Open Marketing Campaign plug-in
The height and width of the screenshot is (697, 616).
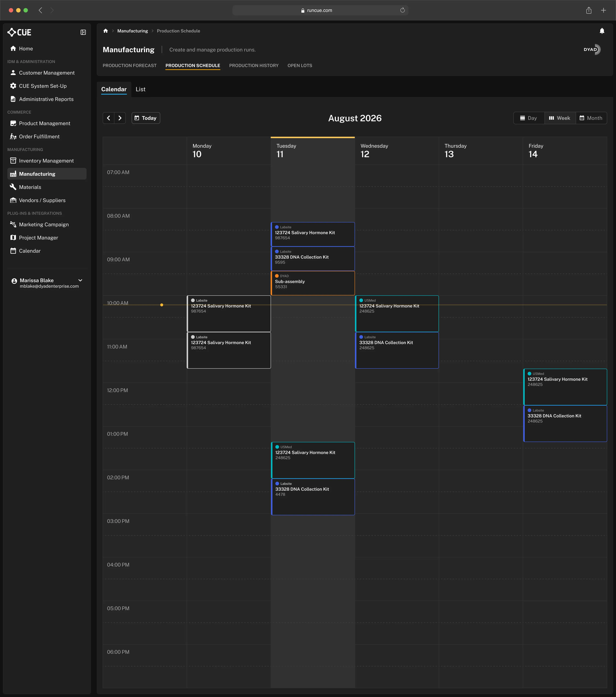47,224
